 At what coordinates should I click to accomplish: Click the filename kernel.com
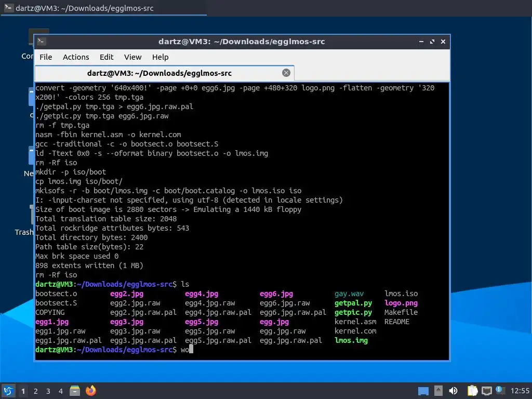point(355,331)
